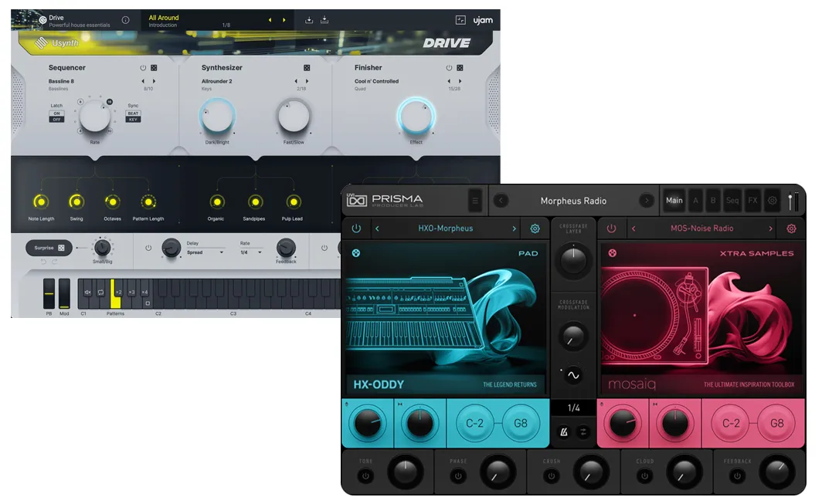Click the pink C-2 low key range button
Screen dimensions: 822x504
[731, 423]
